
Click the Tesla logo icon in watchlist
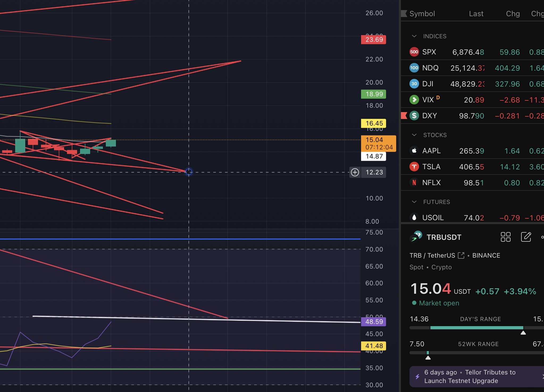tap(414, 167)
